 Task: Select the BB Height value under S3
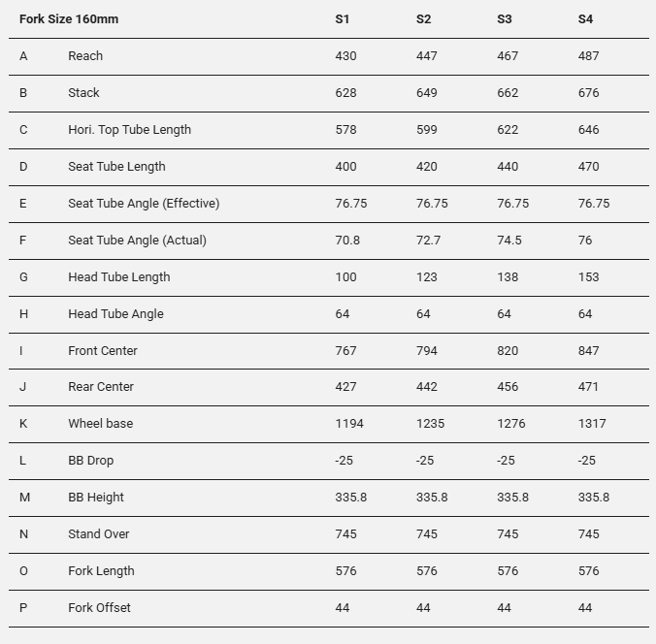(x=512, y=498)
